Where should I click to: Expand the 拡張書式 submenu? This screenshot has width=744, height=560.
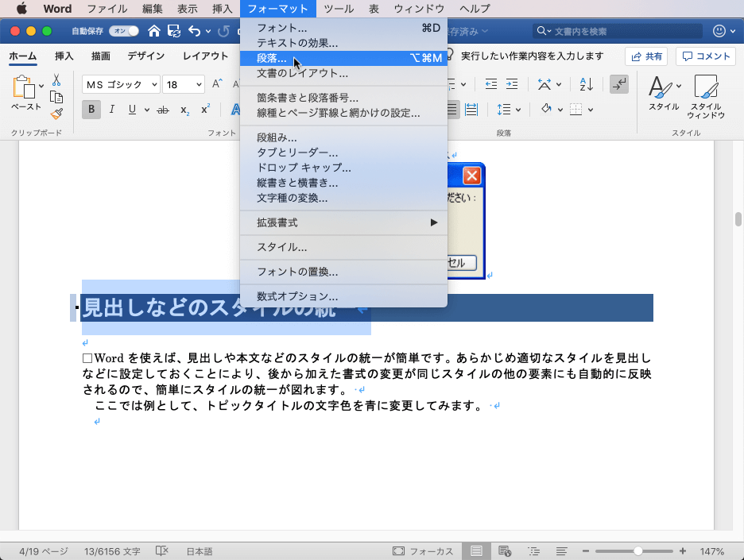(343, 222)
